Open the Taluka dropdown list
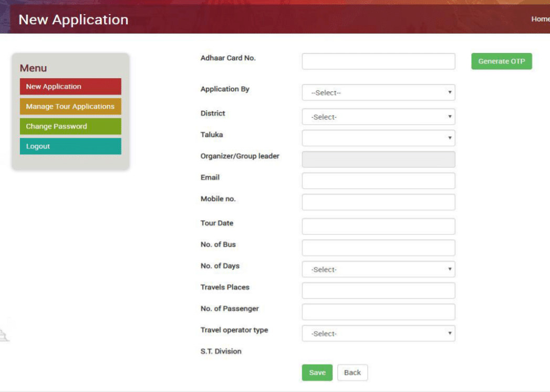550x392 pixels. (378, 138)
